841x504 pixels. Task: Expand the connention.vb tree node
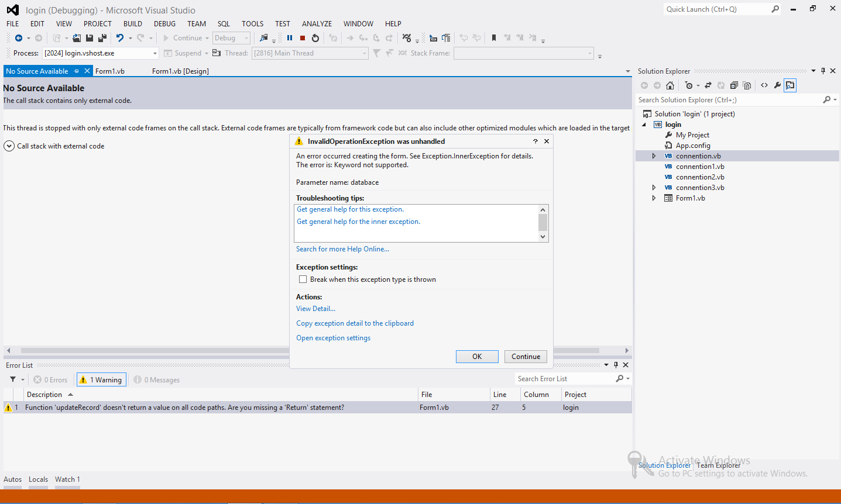(x=654, y=156)
